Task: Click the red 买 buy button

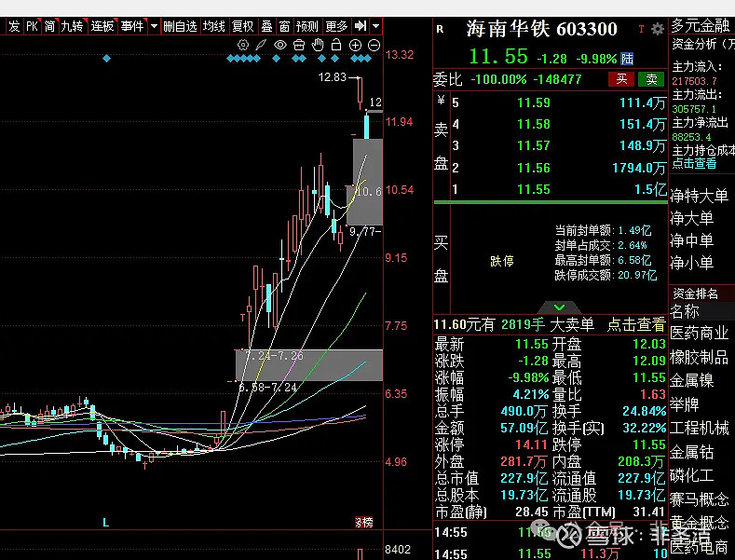Action: (621, 79)
